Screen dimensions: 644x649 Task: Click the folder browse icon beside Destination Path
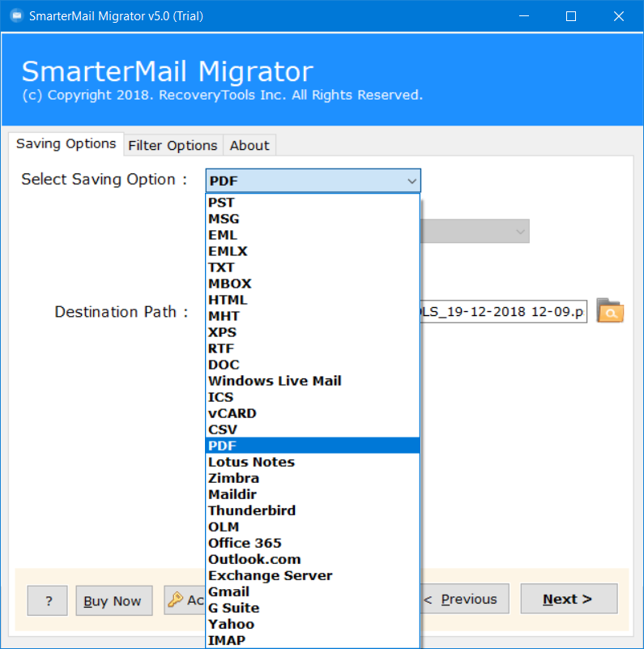[x=610, y=310]
